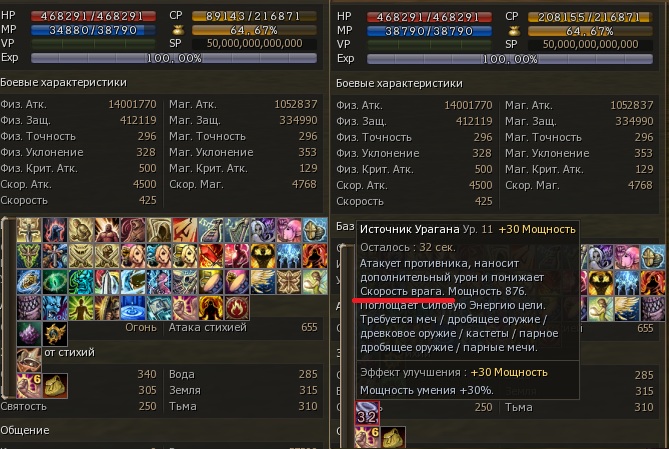
Task: Click the harp song buff icon
Action: point(237,230)
